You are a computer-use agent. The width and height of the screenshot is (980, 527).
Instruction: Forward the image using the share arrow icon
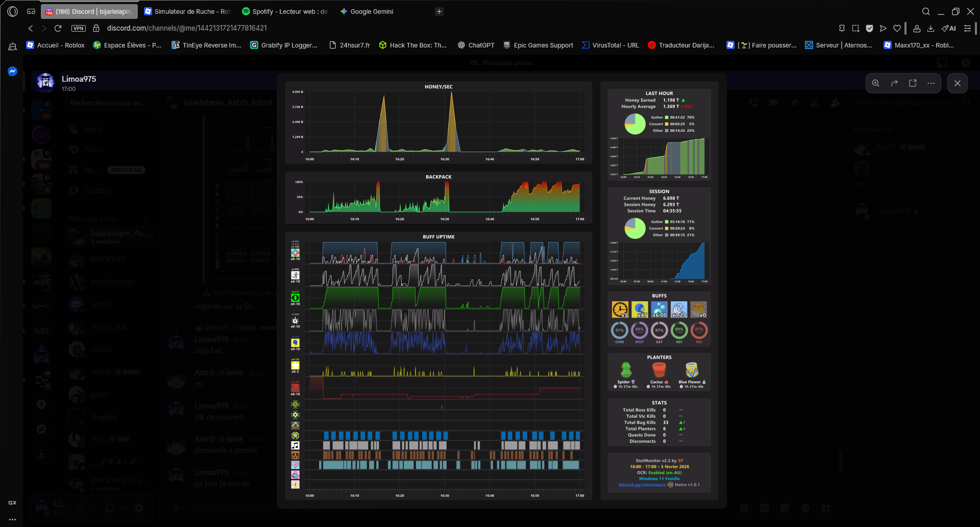coord(894,83)
